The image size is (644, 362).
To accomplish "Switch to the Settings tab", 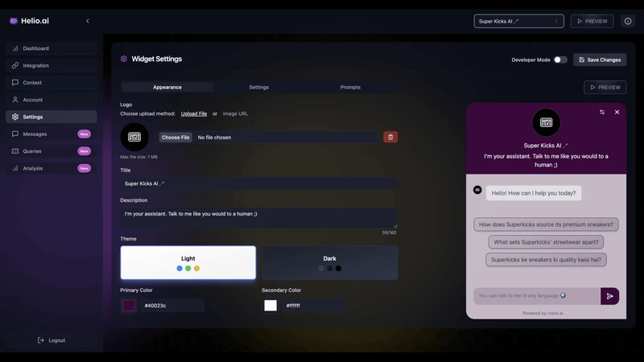I will click(258, 88).
